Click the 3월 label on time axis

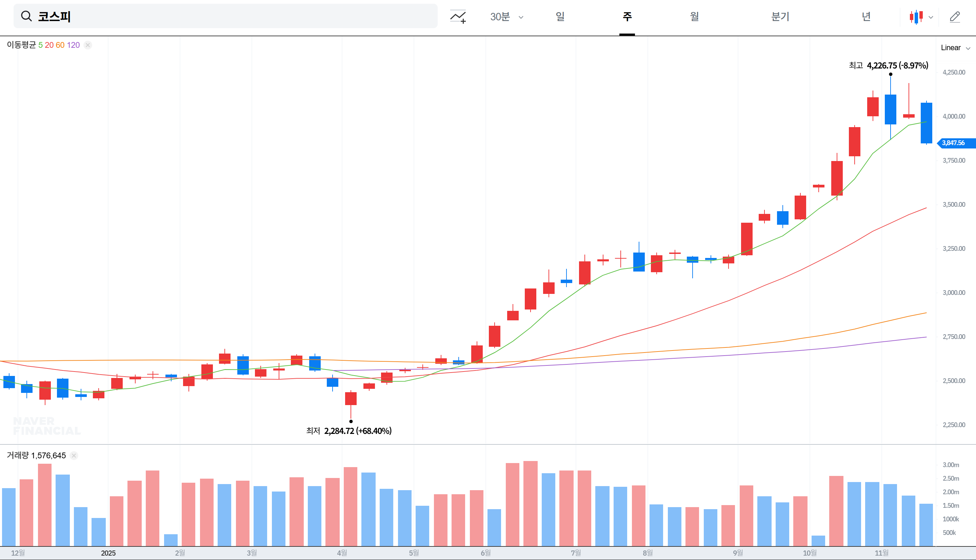252,553
